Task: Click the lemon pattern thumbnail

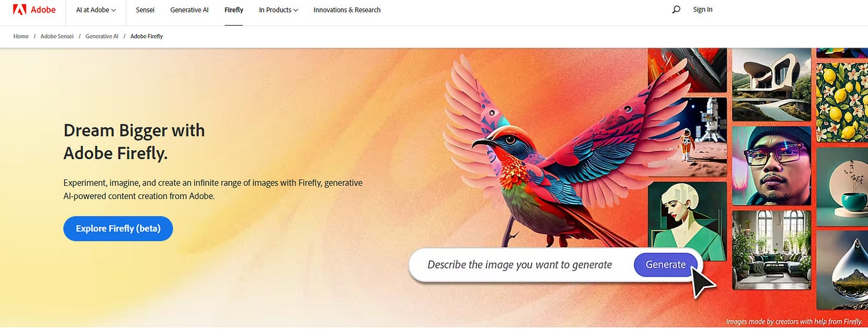Action: (842, 102)
